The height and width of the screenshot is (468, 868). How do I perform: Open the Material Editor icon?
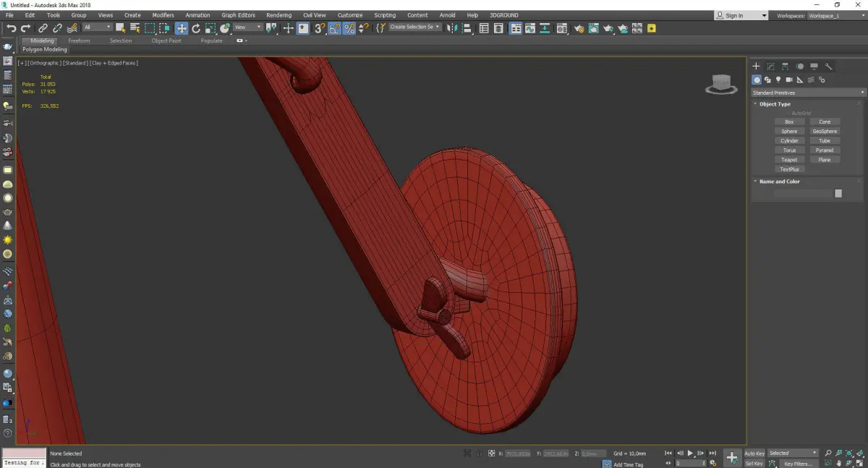coord(561,28)
